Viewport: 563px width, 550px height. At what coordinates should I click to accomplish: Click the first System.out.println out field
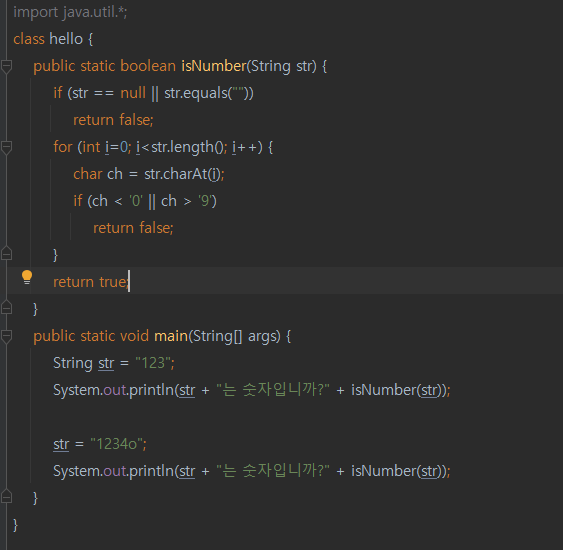tap(115, 390)
